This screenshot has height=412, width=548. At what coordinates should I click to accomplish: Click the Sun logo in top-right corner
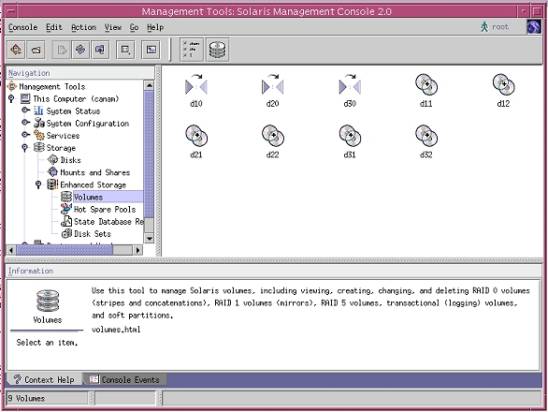pos(534,27)
